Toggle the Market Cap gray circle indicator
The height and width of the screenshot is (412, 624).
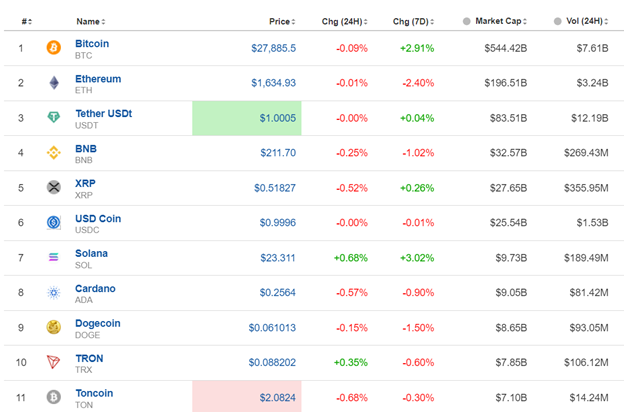(x=466, y=21)
